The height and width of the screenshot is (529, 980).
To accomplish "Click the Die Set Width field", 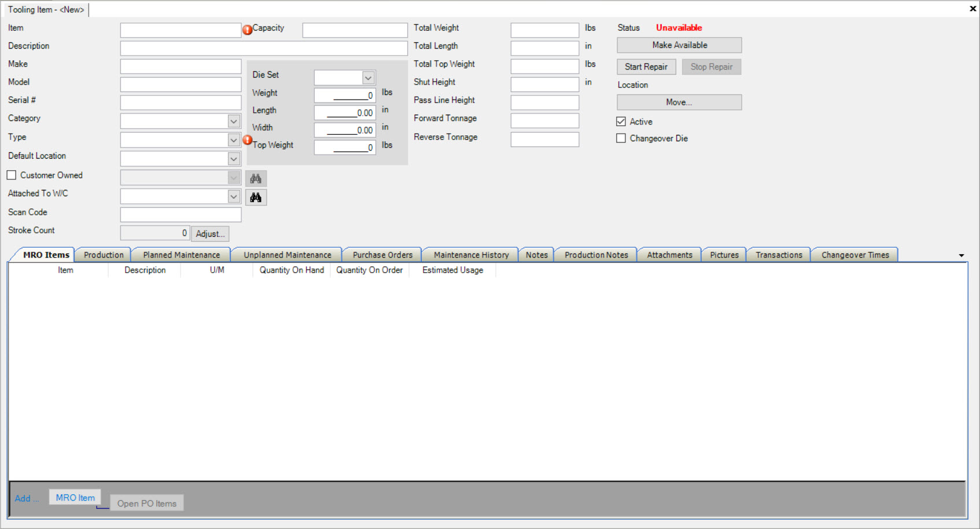I will 345,130.
